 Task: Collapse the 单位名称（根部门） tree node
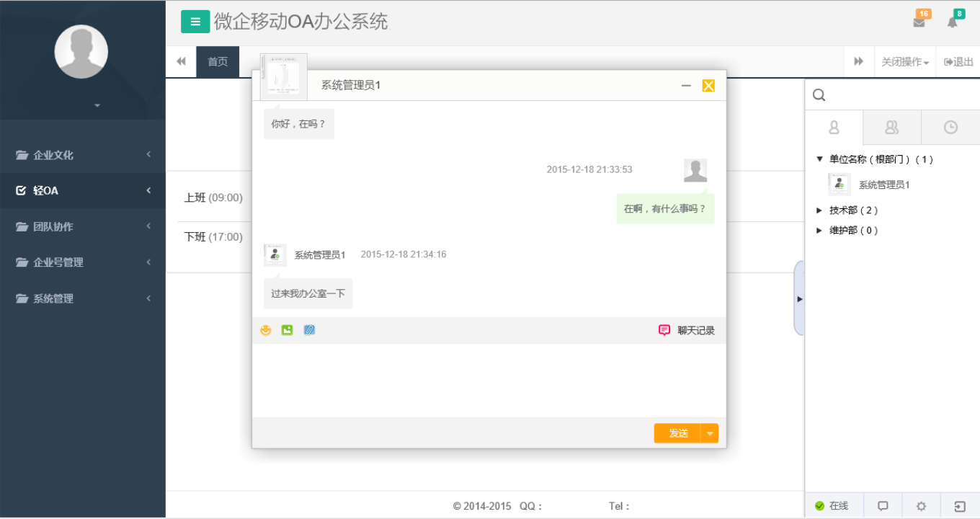819,159
